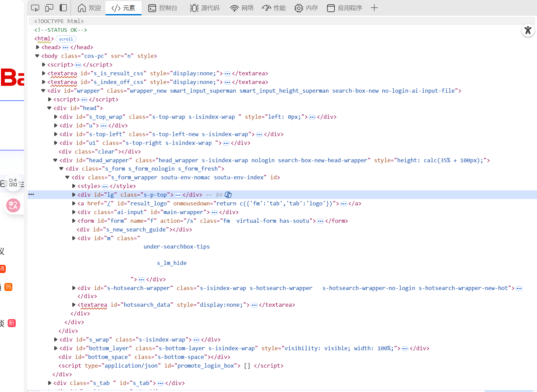
Task: Click the s_lm_hide class text
Action: click(172, 263)
